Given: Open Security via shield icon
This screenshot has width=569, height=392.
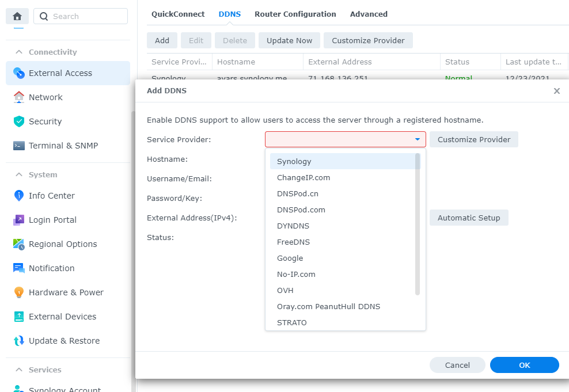Looking at the screenshot, I should pyautogui.click(x=19, y=121).
